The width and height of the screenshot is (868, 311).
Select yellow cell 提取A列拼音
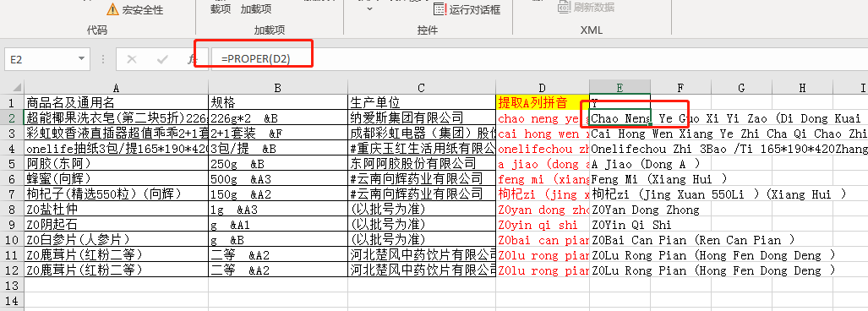click(x=543, y=102)
